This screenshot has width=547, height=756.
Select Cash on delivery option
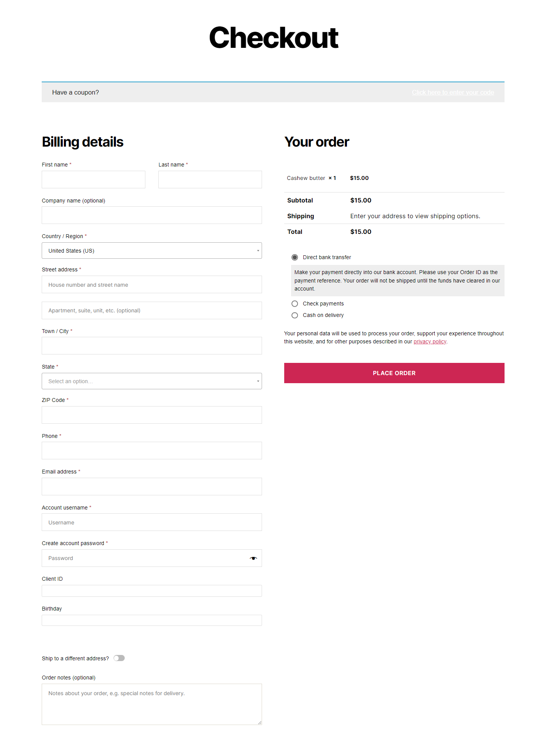tap(295, 315)
